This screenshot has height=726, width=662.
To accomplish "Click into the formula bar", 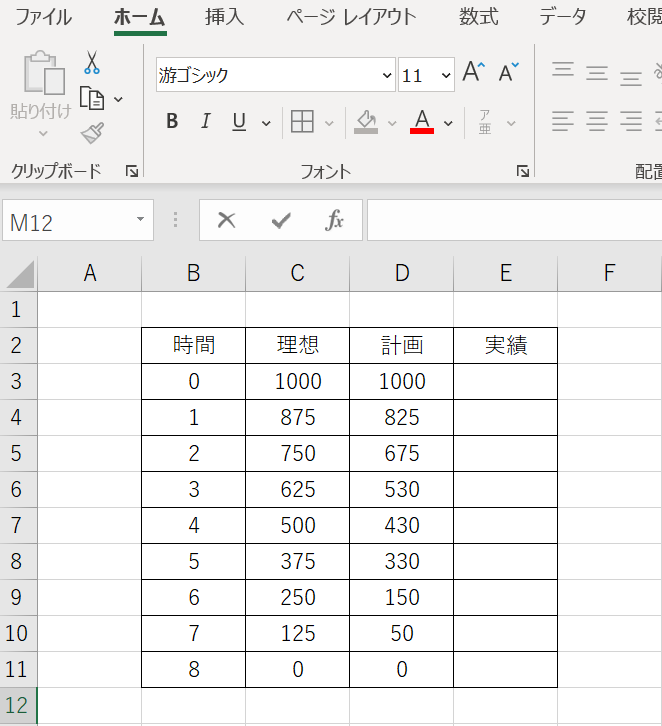I will (x=514, y=220).
